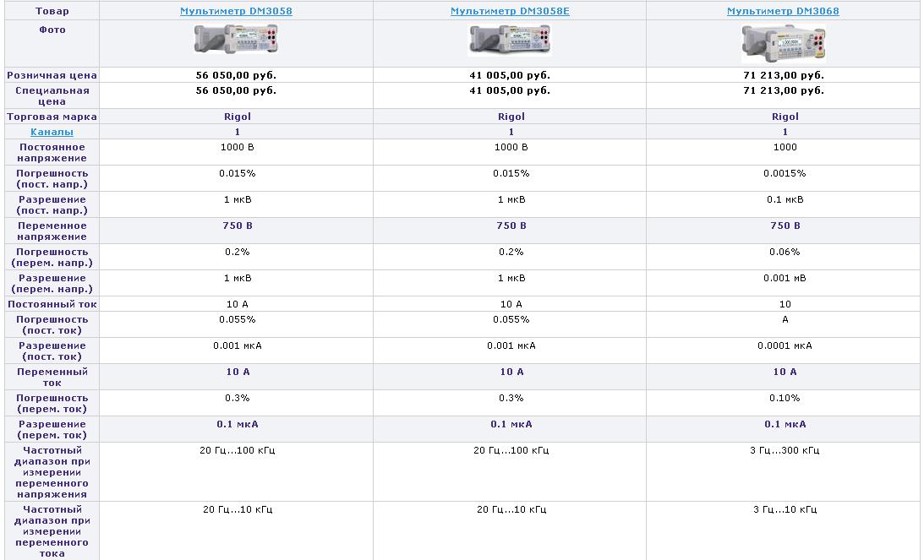Viewport: 924px width, 560px height.
Task: Click the 3 Гц...10 кГц frequency range value
Action: [785, 509]
